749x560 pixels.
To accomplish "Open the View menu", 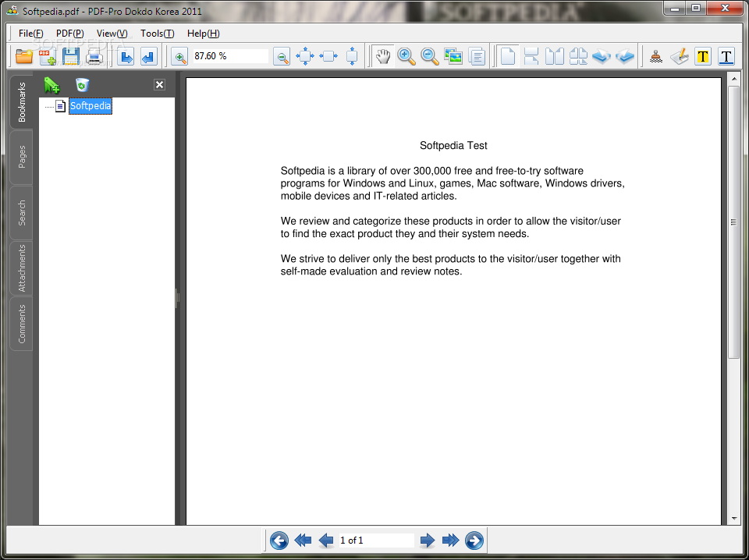I will click(x=112, y=34).
